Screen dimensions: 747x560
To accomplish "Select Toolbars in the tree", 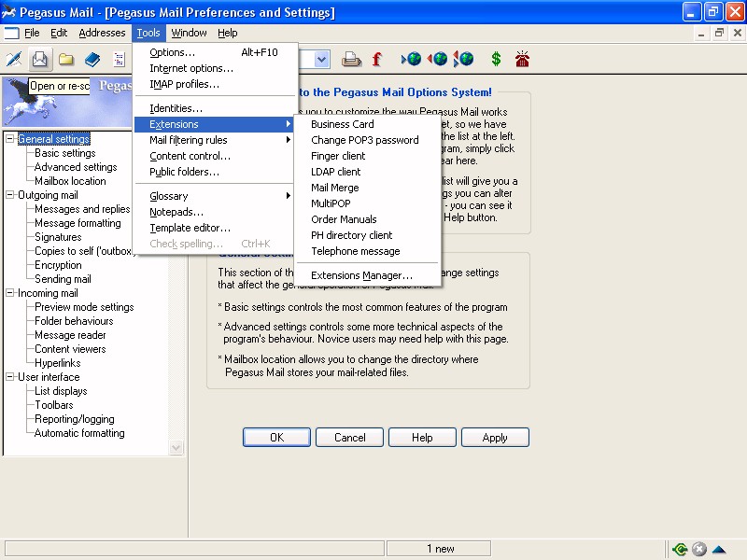I will pyautogui.click(x=54, y=405).
